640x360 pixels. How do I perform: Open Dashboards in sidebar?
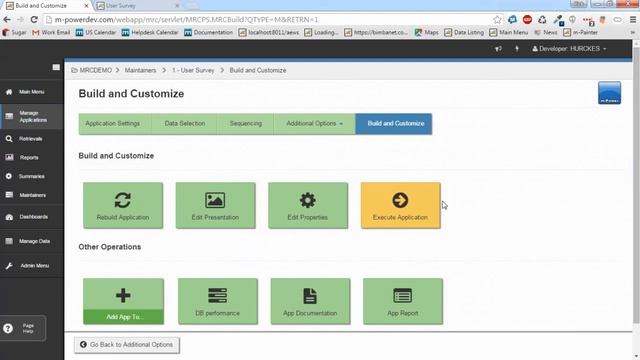pos(31,217)
